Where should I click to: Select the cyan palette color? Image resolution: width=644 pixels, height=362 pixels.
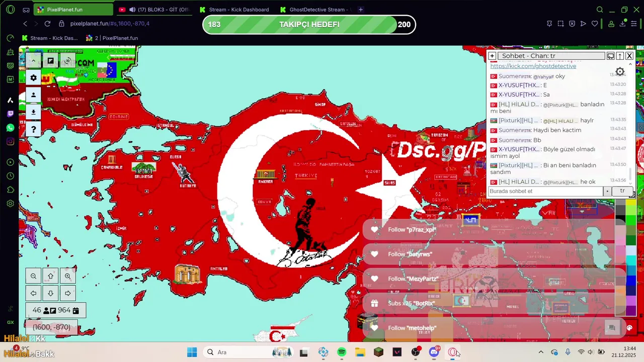pyautogui.click(x=631, y=260)
